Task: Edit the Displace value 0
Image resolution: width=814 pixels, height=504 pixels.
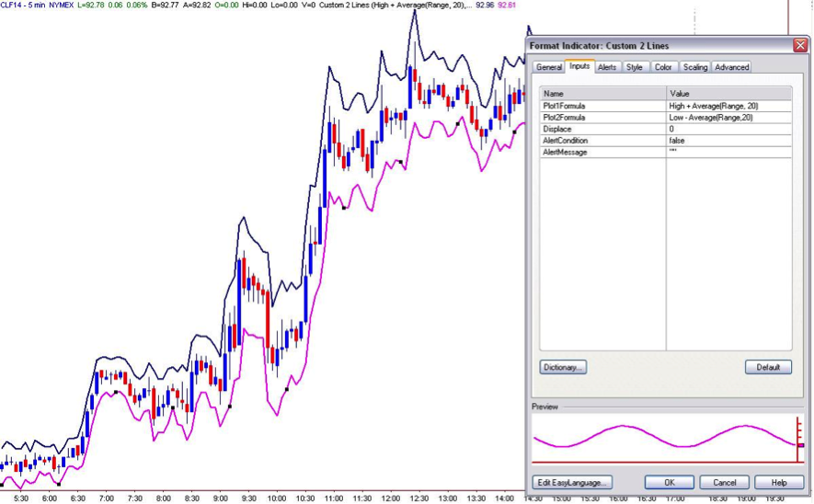Action: (x=729, y=129)
